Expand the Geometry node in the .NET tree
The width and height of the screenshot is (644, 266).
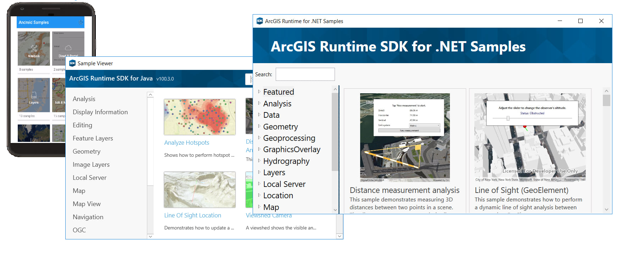[x=259, y=126]
